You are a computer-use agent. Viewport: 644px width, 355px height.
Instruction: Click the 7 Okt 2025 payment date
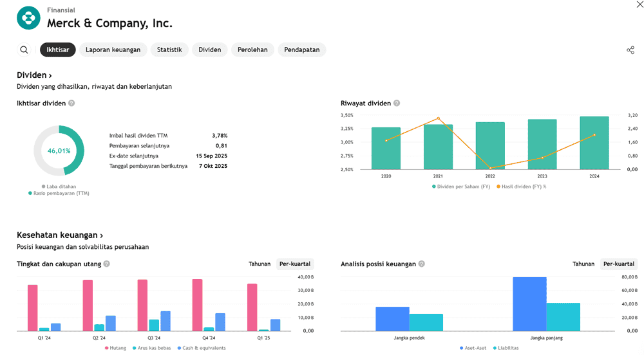[213, 166]
